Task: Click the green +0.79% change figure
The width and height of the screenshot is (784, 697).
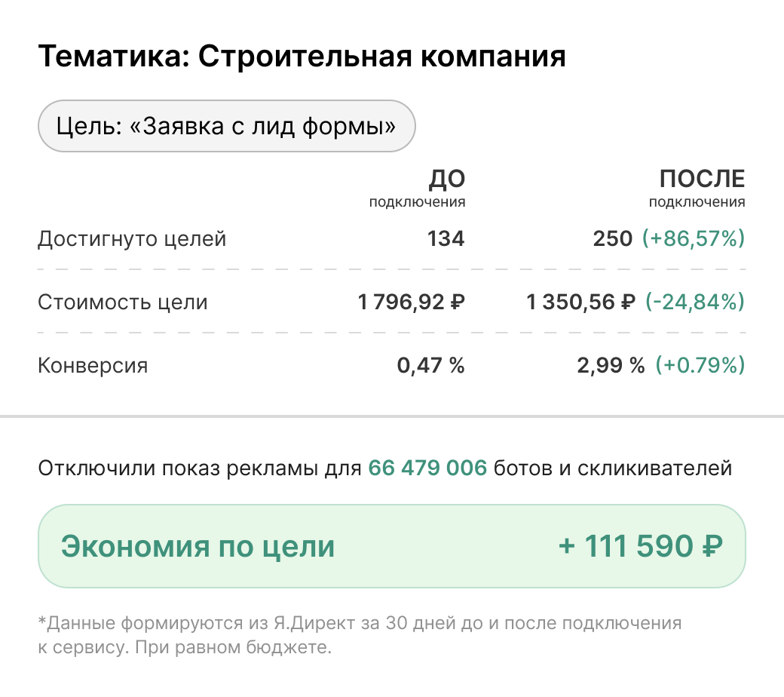Action: tap(700, 366)
